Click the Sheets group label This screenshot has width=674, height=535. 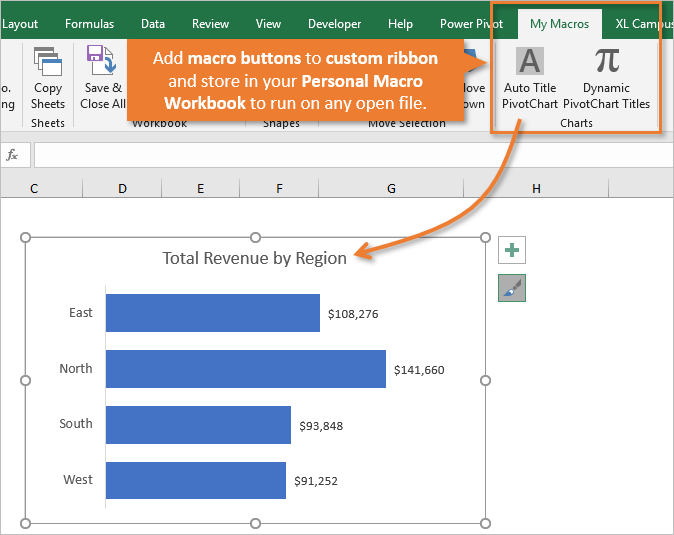coord(48,123)
